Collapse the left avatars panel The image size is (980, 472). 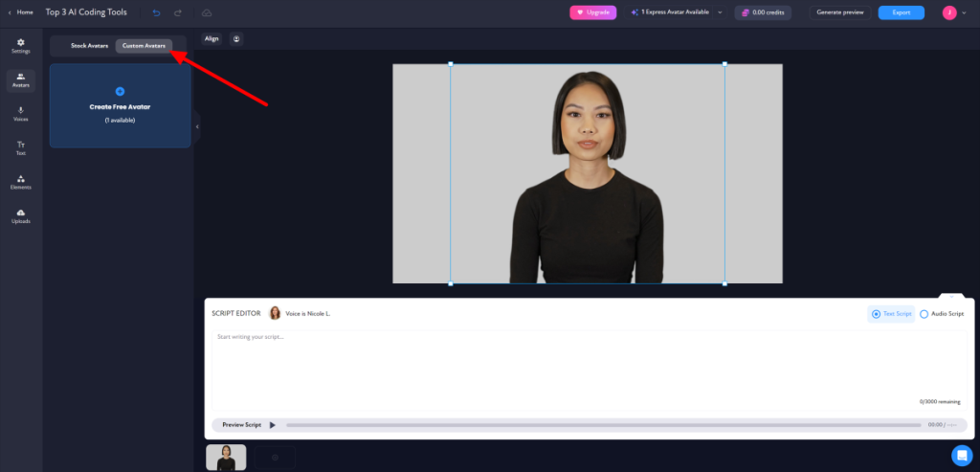pyautogui.click(x=197, y=127)
